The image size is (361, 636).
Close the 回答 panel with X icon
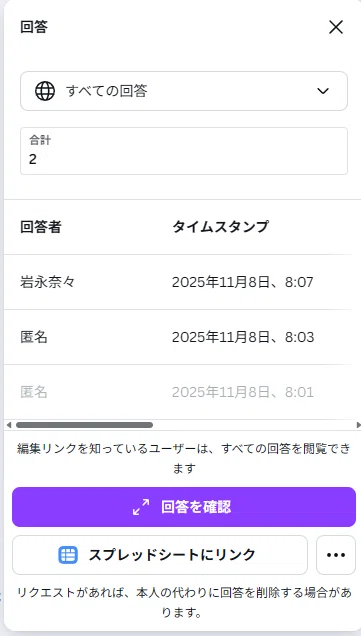336,28
